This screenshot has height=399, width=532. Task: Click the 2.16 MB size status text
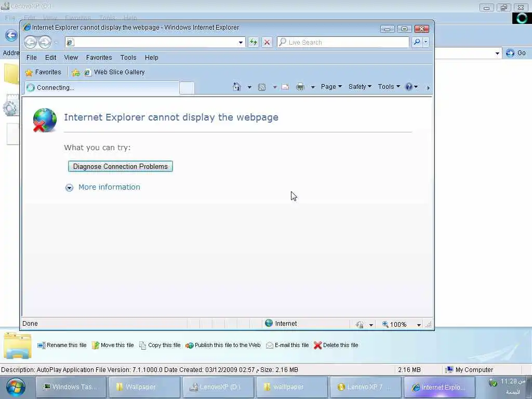coord(409,370)
